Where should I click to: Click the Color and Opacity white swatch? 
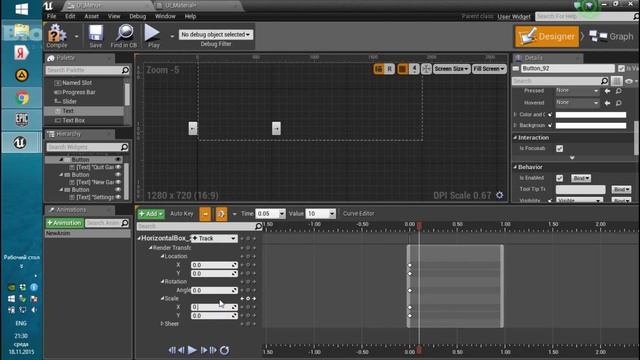click(x=591, y=115)
